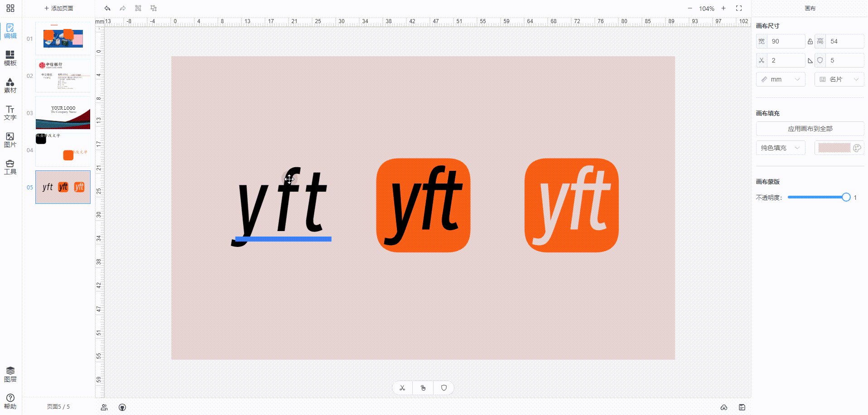Click the 添加页面 add page button
The image size is (868, 415).
59,8
